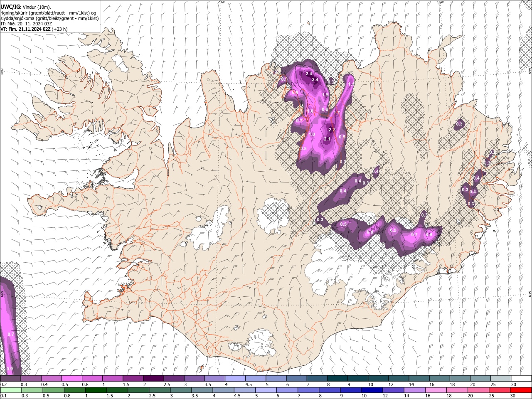Click rain-scale swatch between 0.1 and 0.3
This screenshot has width=532, height=399.
(10, 390)
